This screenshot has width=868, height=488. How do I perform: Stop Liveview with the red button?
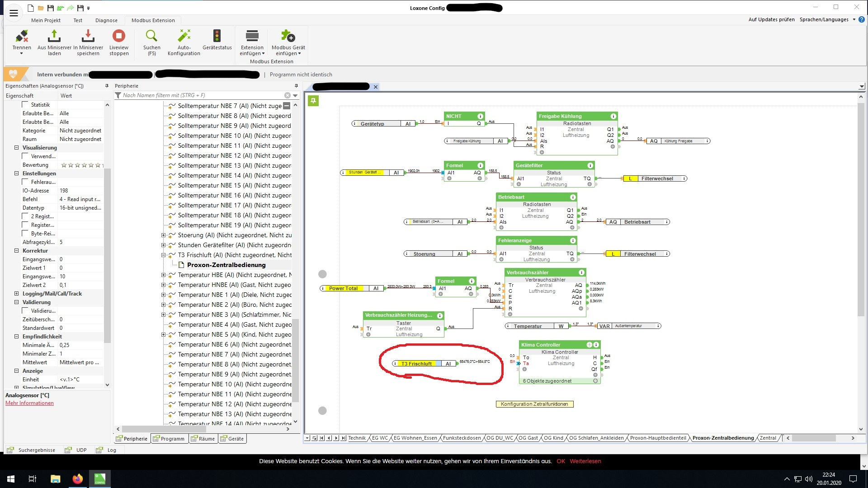tap(119, 36)
